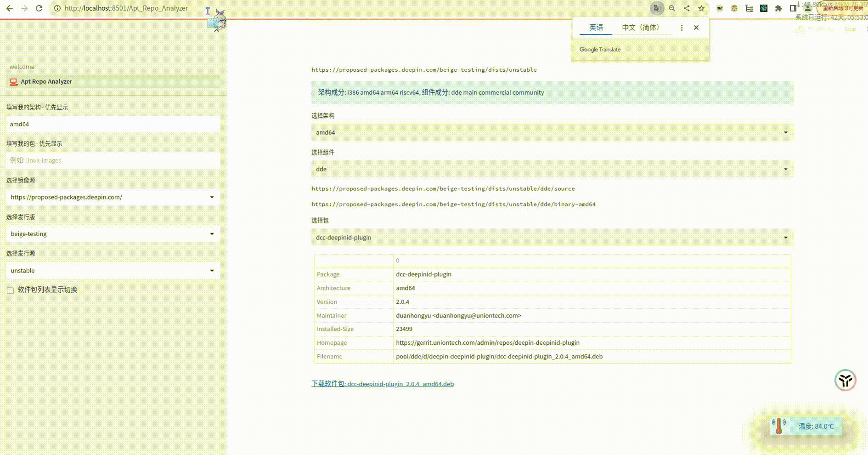Bookmark page with the star icon
This screenshot has height=455, width=868.
[701, 8]
